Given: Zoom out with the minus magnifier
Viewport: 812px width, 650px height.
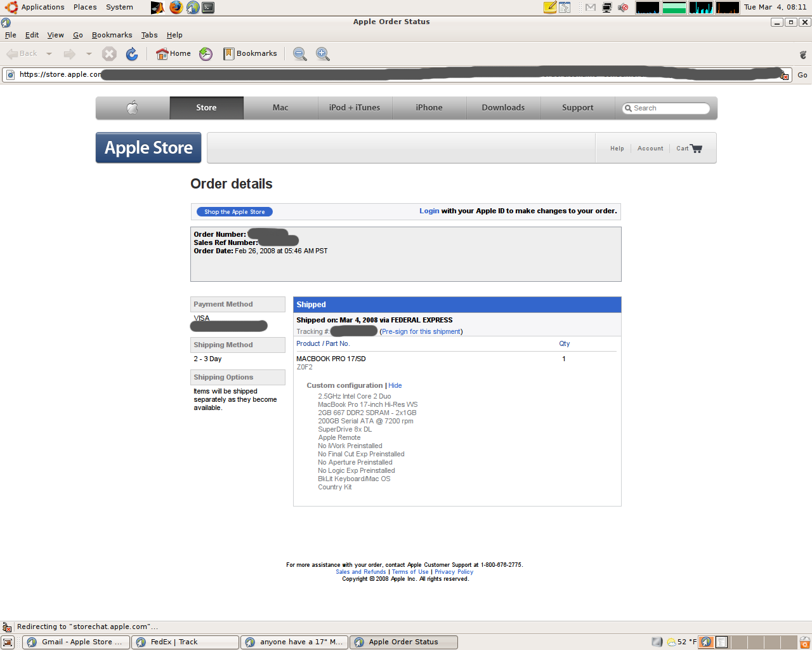Looking at the screenshot, I should (300, 54).
